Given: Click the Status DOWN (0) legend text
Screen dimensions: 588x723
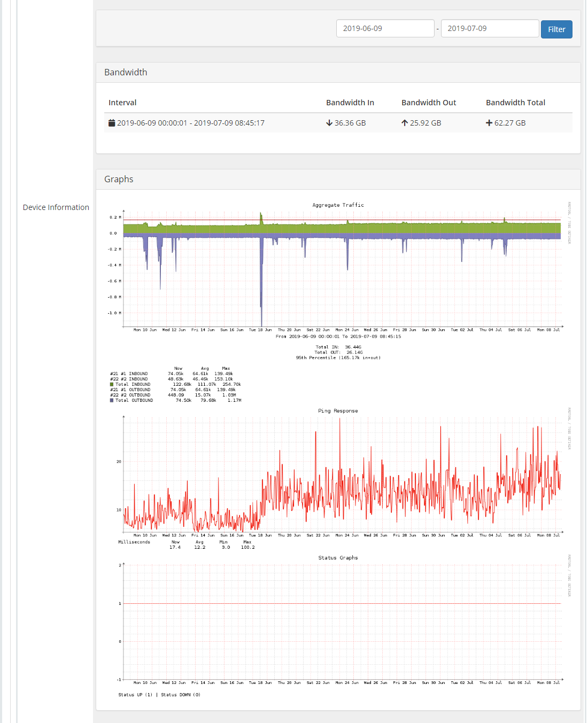Looking at the screenshot, I should (x=181, y=695).
